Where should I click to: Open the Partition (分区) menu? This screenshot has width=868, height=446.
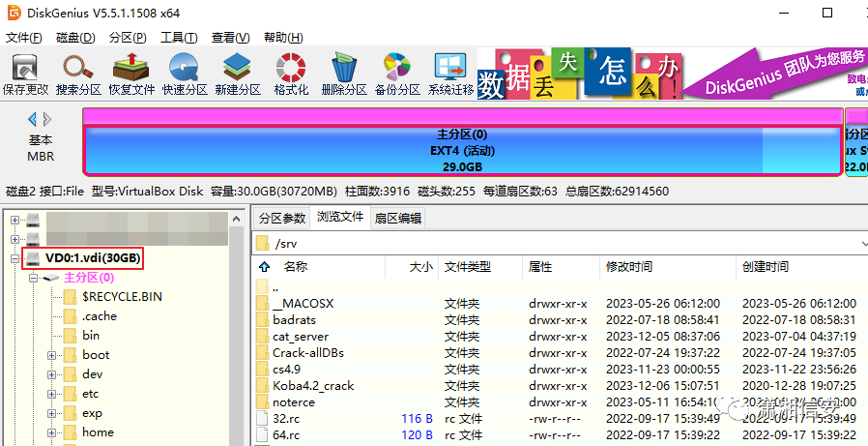tap(128, 38)
